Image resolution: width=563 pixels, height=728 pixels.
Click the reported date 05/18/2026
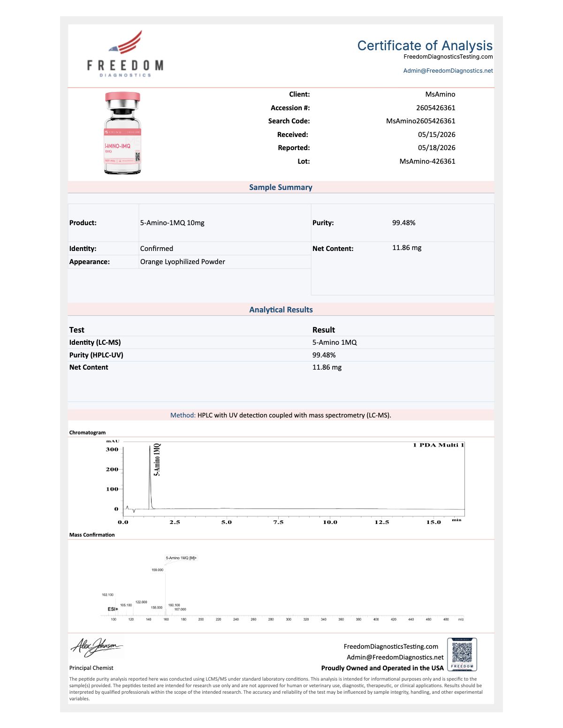[437, 148]
